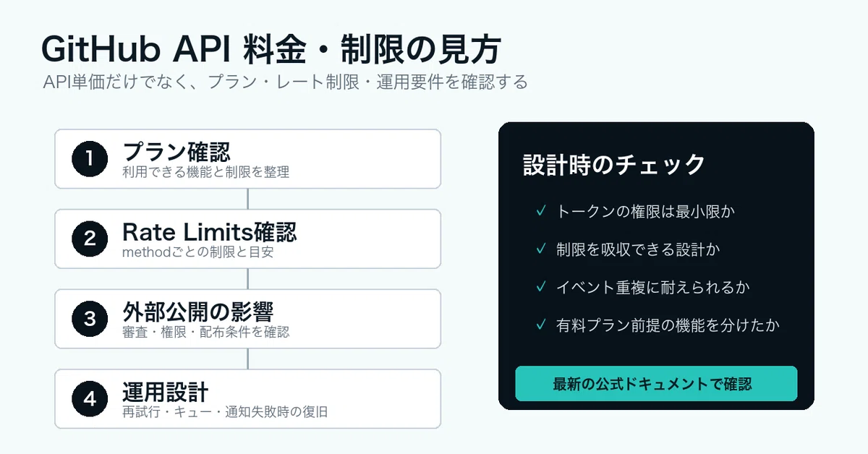Click the 最新の公式ドキュメントで確認 button
Image resolution: width=868 pixels, height=454 pixels.
point(656,383)
